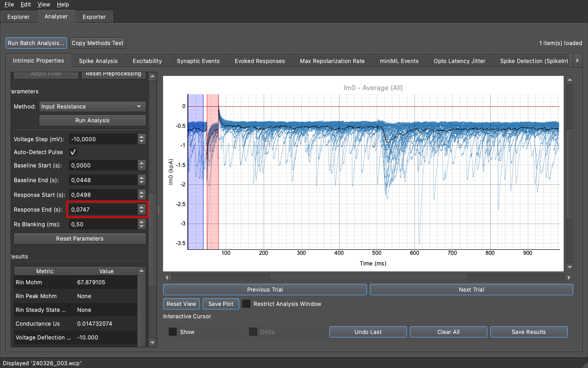Show more analysis tabs with right arrow
The height and width of the screenshot is (368, 588).
pos(577,61)
